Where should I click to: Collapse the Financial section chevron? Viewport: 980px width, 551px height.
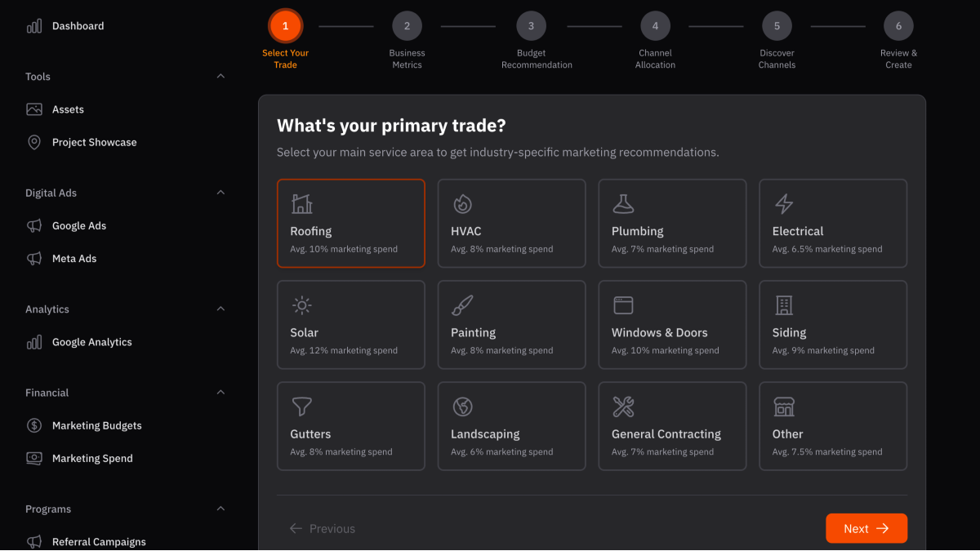pos(220,393)
